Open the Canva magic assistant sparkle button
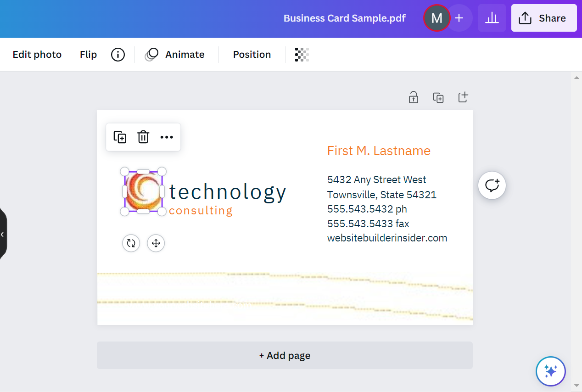 (551, 371)
